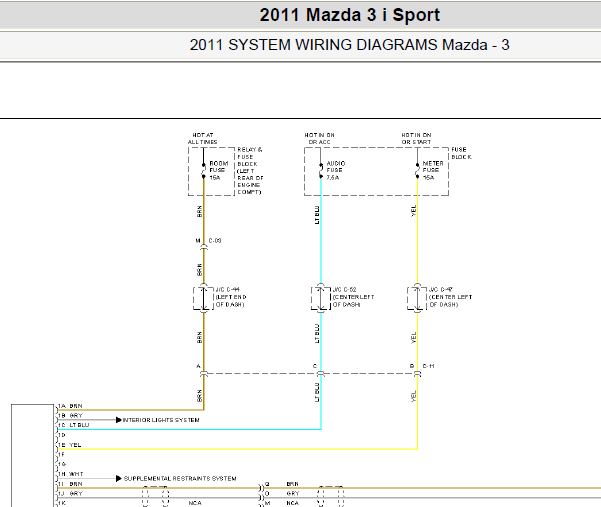Click pin label '1I BRN'
Image resolution: width=601 pixels, height=507 pixels.
click(x=70, y=484)
